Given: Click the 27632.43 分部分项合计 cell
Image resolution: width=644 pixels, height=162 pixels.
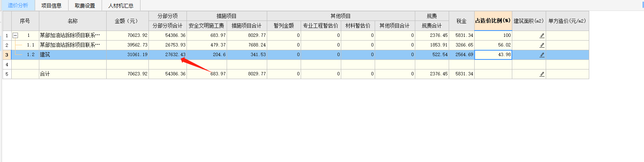Looking at the screenshot, I should [x=168, y=55].
